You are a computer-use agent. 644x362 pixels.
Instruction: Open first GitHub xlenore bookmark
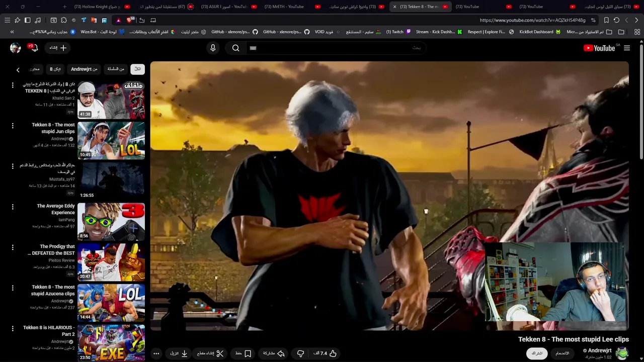pyautogui.click(x=235, y=32)
